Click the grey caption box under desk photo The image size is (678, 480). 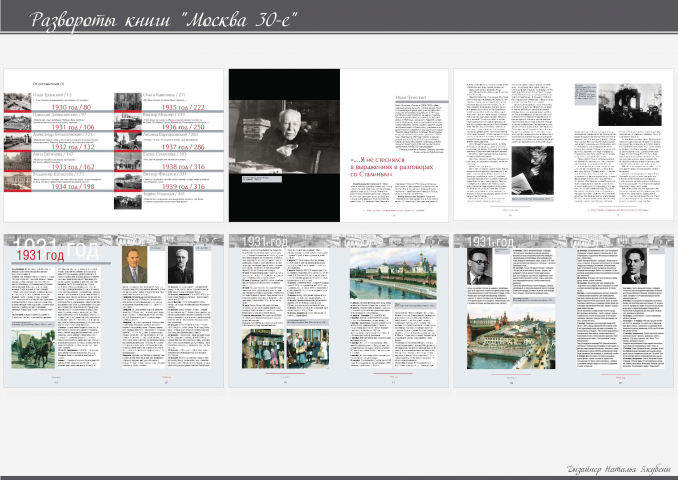(x=262, y=179)
